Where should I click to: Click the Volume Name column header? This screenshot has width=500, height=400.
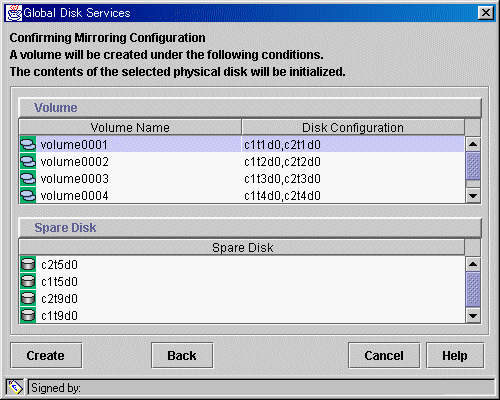coord(130,127)
